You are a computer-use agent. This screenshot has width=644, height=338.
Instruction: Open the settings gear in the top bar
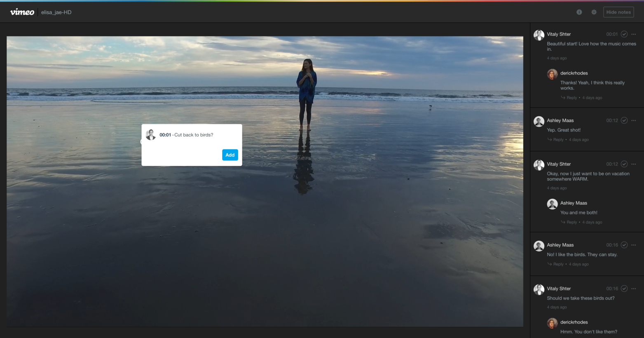[594, 12]
